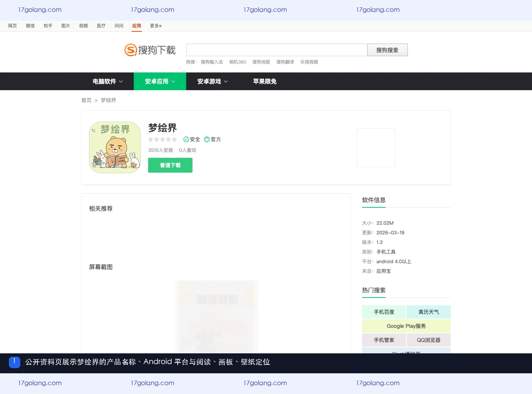Switch to the 微信 tab
The image size is (532, 394).
pyautogui.click(x=30, y=26)
